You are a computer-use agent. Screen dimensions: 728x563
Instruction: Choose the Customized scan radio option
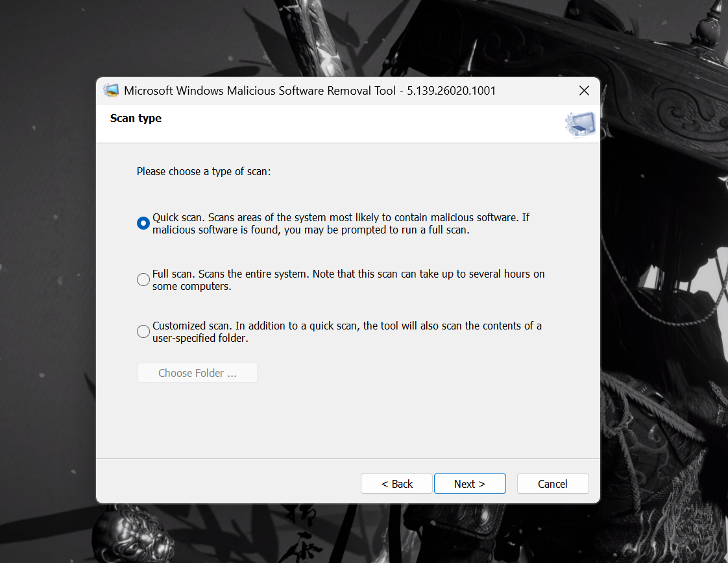tap(143, 331)
